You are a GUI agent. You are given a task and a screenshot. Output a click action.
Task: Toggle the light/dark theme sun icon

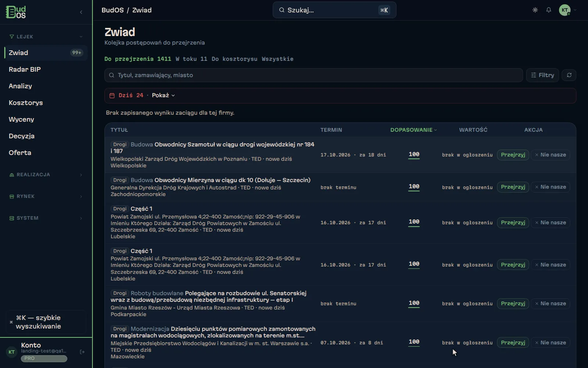(535, 10)
